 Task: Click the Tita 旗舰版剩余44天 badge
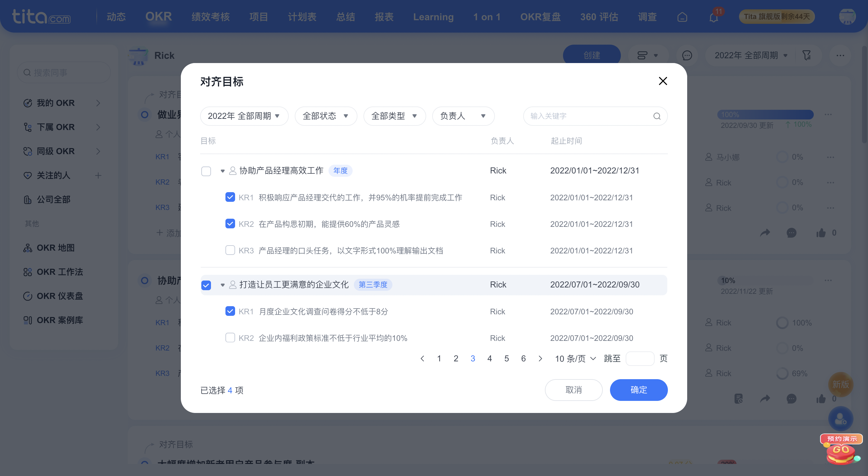coord(777,17)
